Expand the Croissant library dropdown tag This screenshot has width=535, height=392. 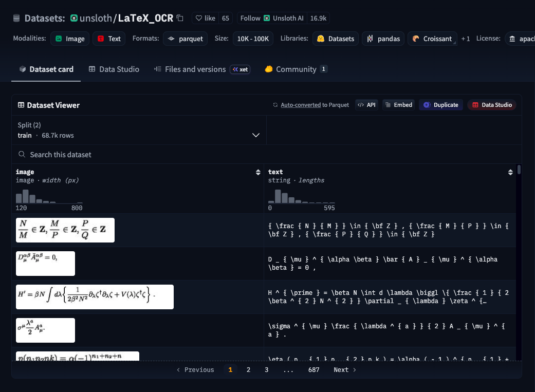432,39
